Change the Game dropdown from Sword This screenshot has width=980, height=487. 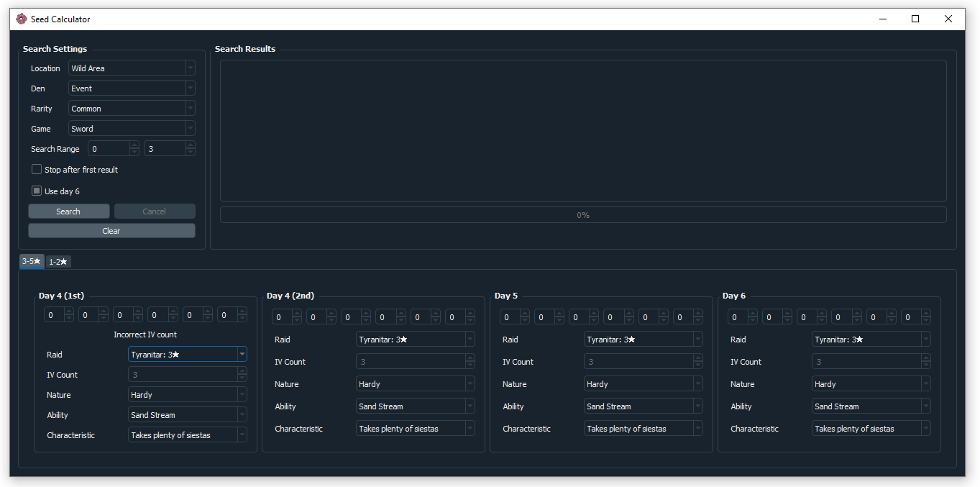coord(132,129)
